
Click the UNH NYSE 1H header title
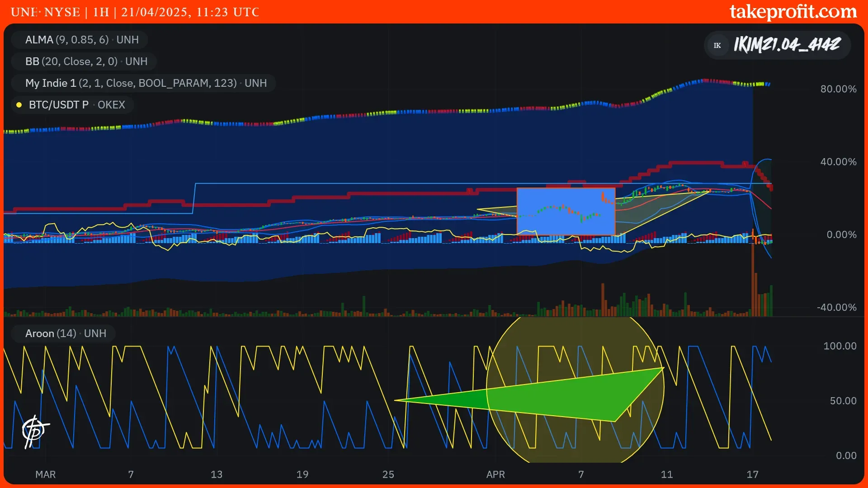tap(135, 12)
